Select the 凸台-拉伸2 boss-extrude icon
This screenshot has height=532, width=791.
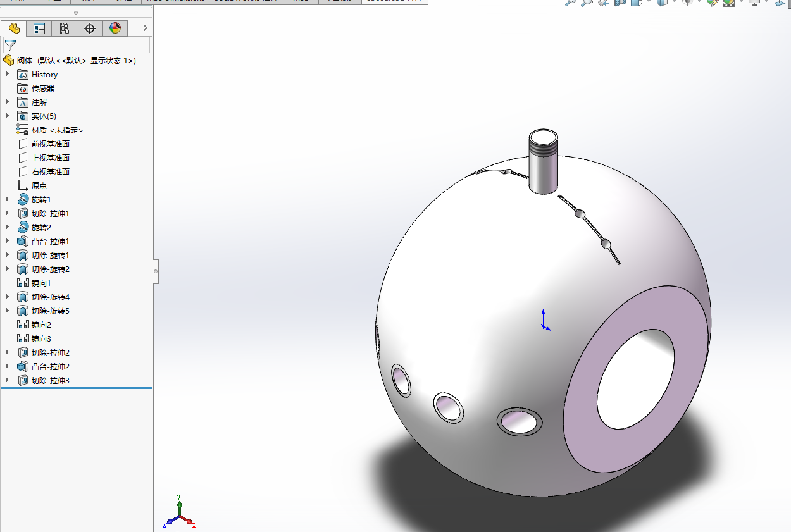click(23, 367)
